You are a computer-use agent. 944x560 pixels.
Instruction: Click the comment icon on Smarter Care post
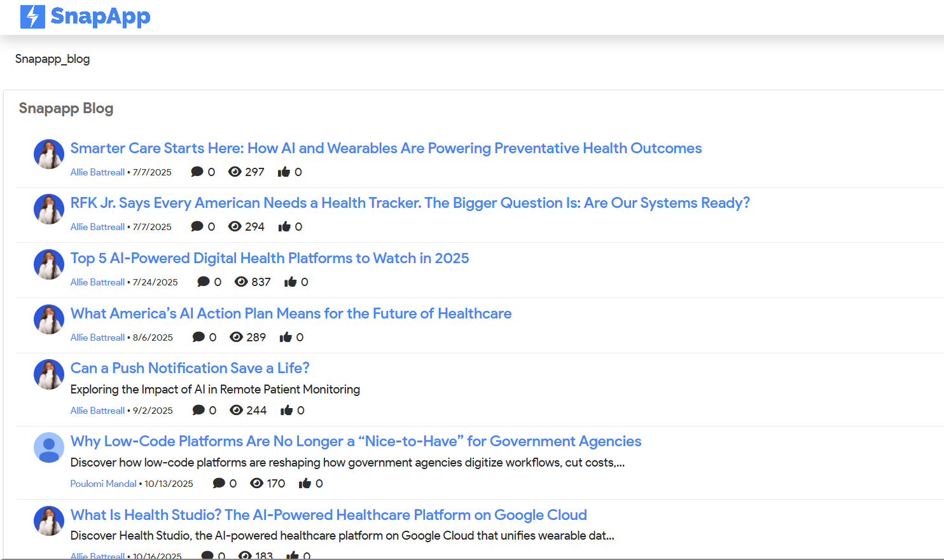(x=197, y=172)
